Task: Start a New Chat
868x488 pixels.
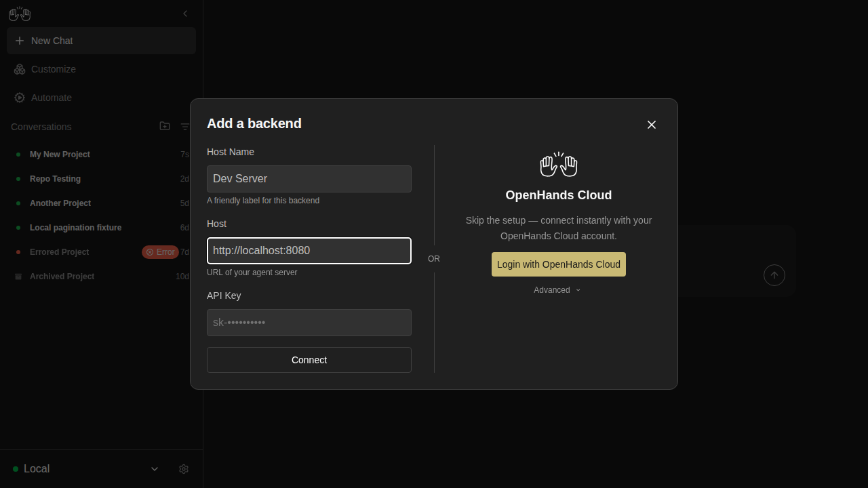Action: 102,41
